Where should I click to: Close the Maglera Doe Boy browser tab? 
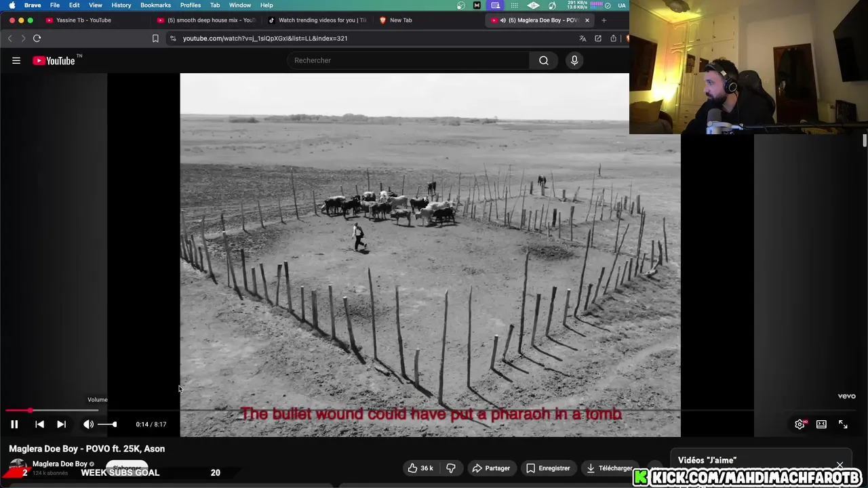pyautogui.click(x=587, y=20)
